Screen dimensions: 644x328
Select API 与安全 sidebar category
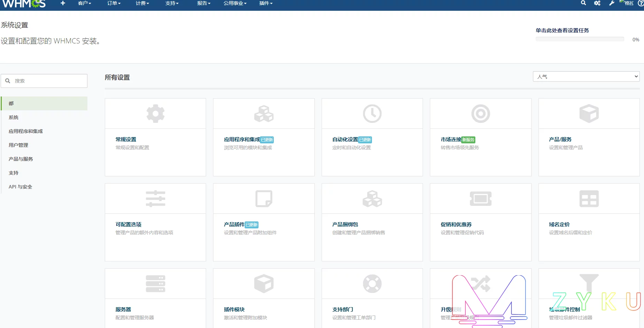click(20, 187)
